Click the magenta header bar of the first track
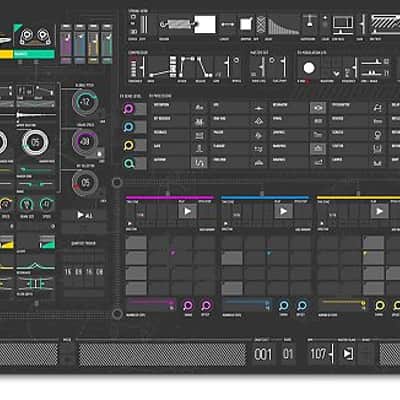 170,198
